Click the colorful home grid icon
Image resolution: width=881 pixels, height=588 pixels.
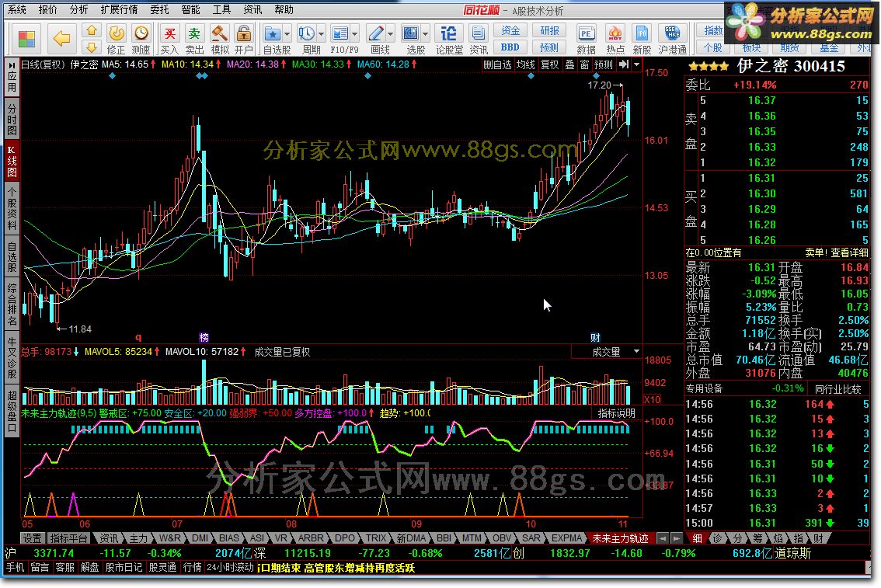pos(26,39)
